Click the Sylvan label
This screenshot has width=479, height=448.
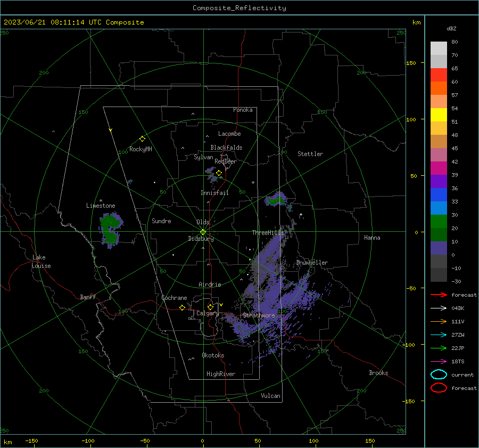coord(203,158)
